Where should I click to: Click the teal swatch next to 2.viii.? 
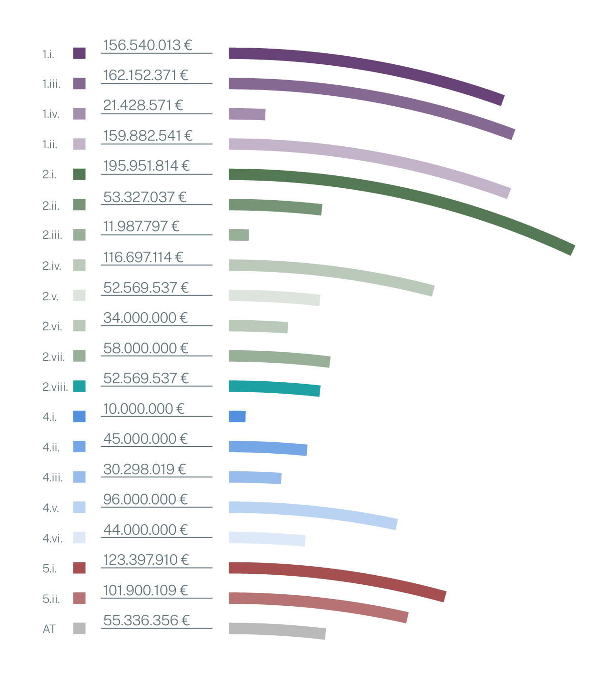click(x=79, y=386)
